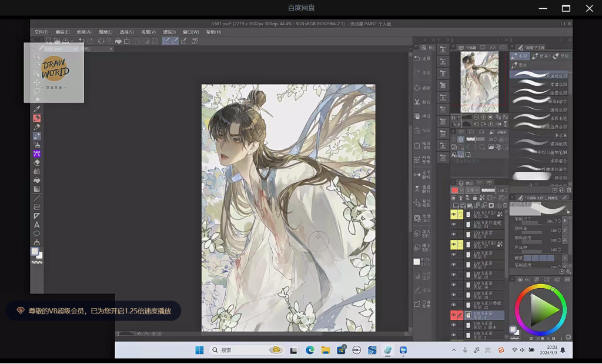This screenshot has height=364, width=602.
Task: Select the Text tool
Action: click(37, 225)
